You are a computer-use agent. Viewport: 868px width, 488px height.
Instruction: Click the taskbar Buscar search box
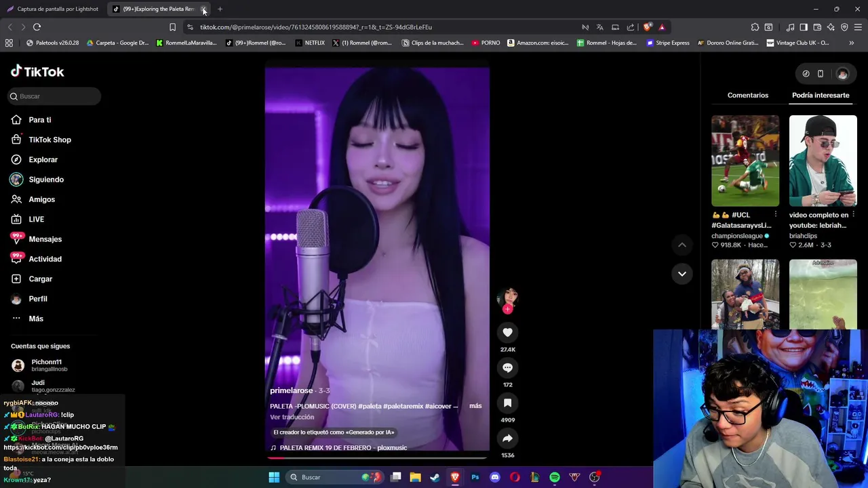(334, 477)
